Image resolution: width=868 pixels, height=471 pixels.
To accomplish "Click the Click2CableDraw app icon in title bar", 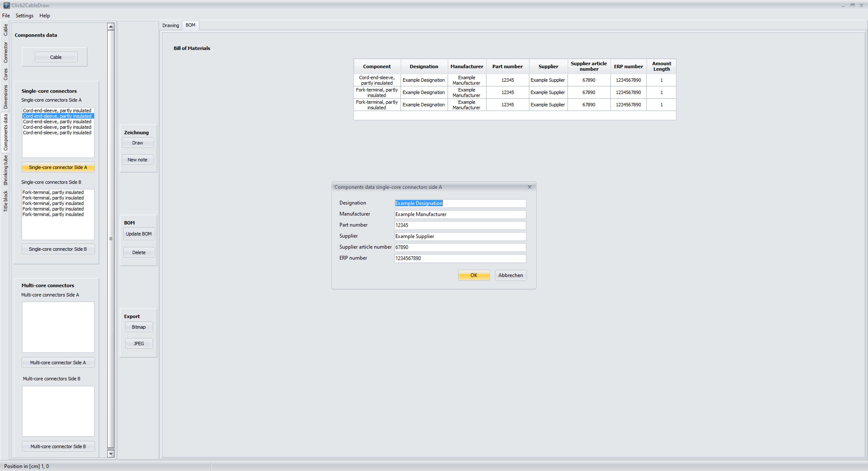I will [x=6, y=5].
